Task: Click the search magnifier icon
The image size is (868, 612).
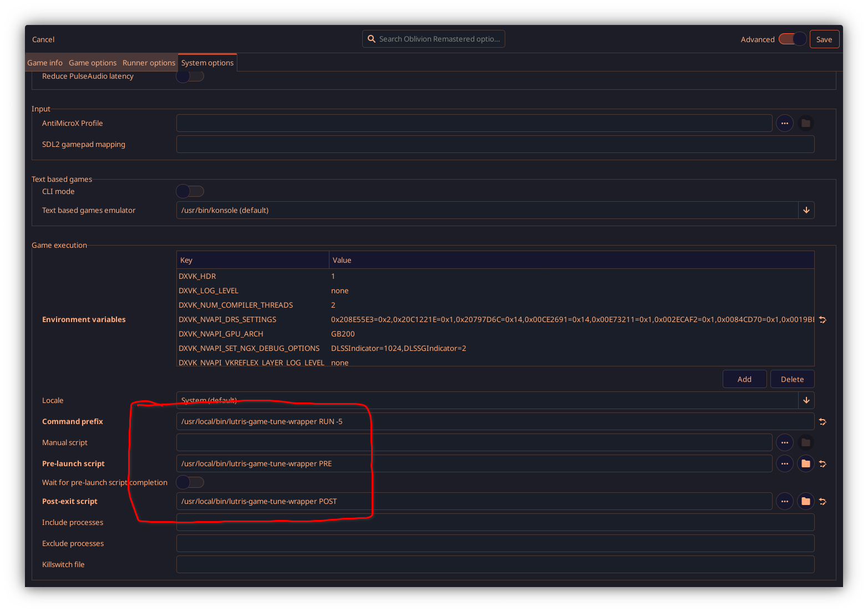Action: pos(372,39)
